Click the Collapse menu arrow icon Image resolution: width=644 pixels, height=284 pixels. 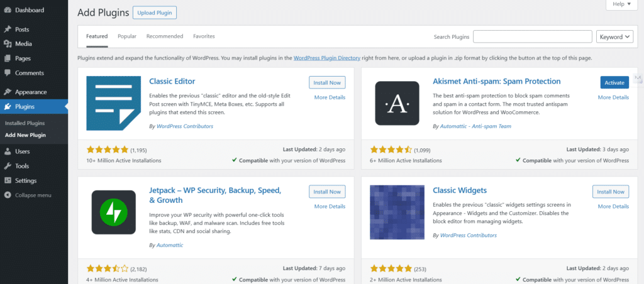(8, 195)
